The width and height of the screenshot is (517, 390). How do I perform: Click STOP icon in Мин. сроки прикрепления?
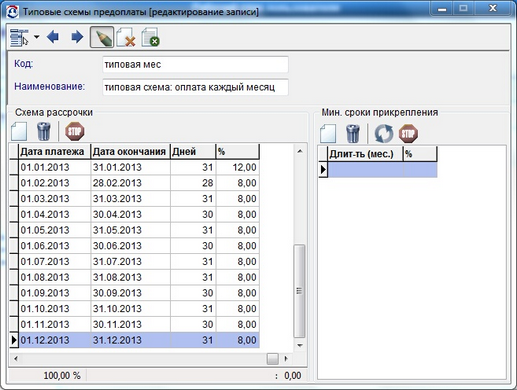coord(408,134)
